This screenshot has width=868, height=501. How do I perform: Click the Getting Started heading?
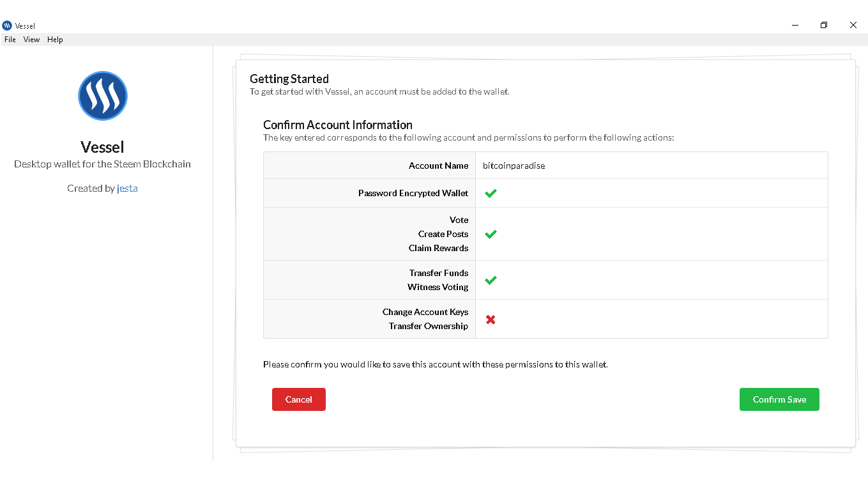pos(289,79)
